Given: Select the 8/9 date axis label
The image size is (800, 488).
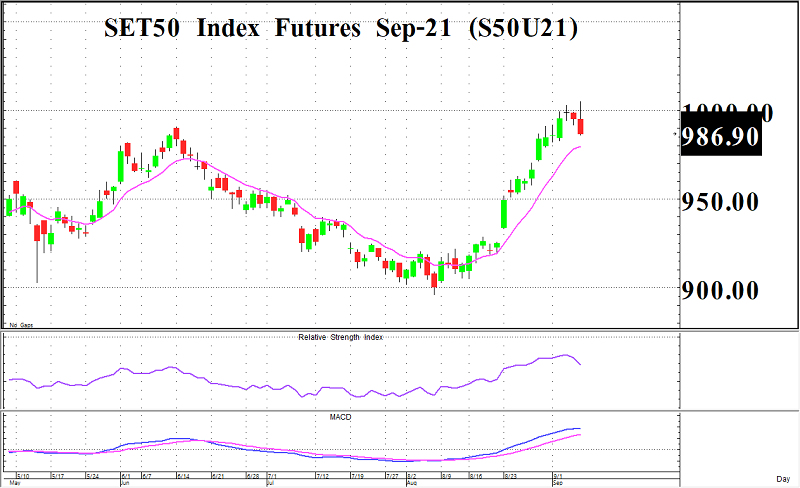Looking at the screenshot, I should (x=446, y=476).
